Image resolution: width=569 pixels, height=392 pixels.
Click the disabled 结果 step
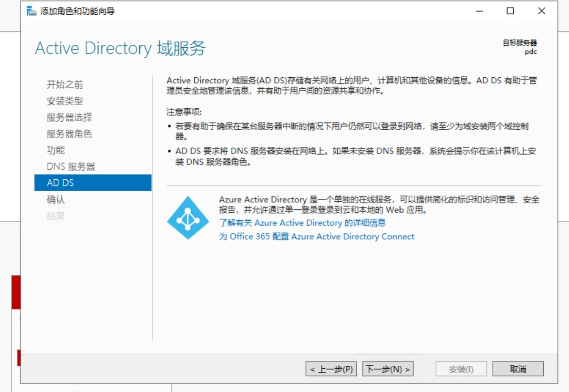pos(56,216)
